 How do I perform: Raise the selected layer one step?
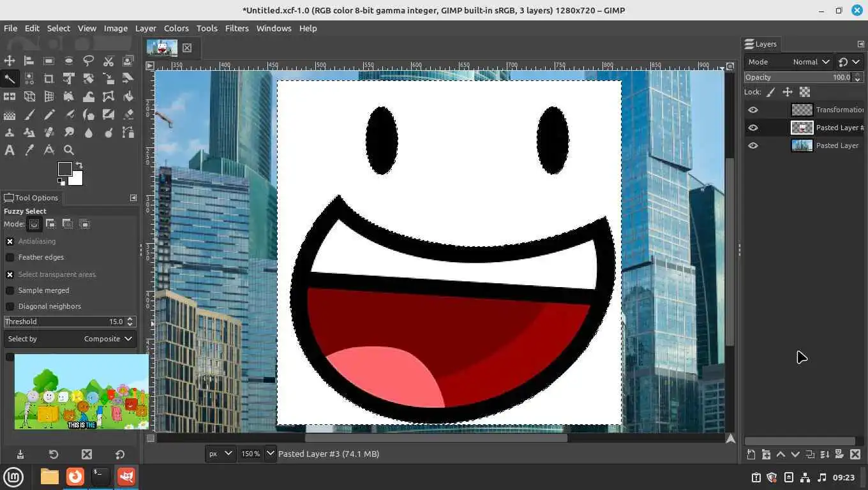pos(781,454)
